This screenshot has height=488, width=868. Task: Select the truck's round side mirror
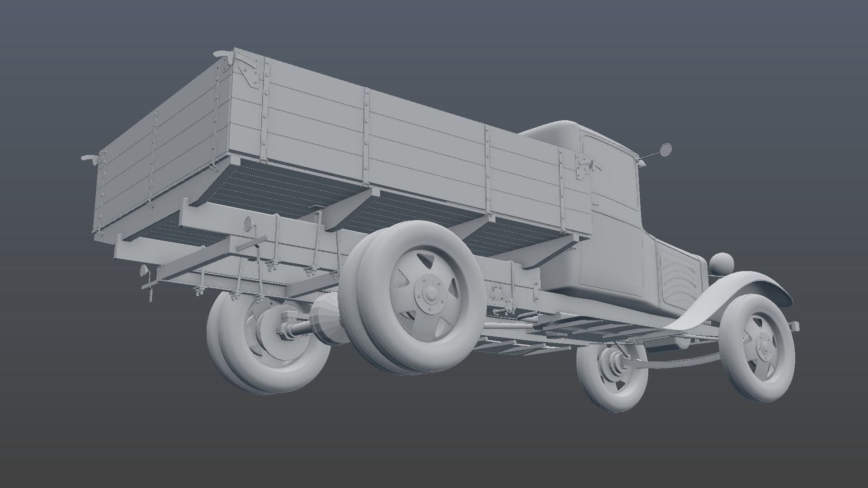point(666,150)
